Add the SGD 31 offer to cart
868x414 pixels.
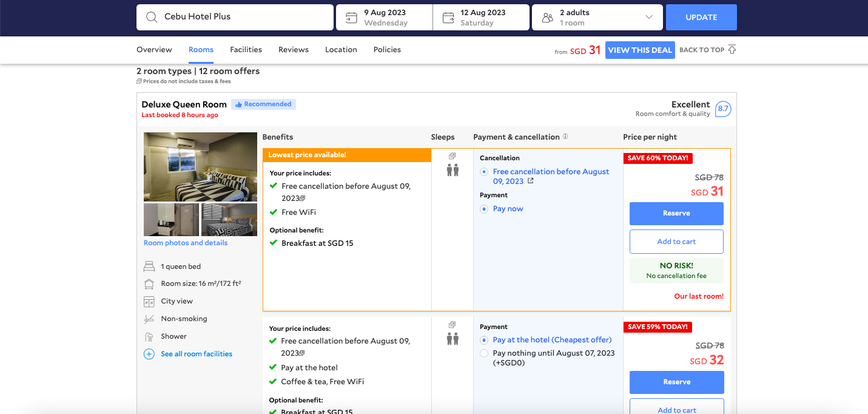(x=676, y=242)
